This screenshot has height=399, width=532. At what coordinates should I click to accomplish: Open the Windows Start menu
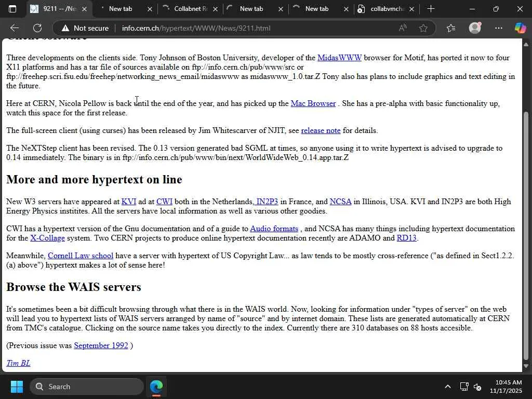(x=17, y=387)
